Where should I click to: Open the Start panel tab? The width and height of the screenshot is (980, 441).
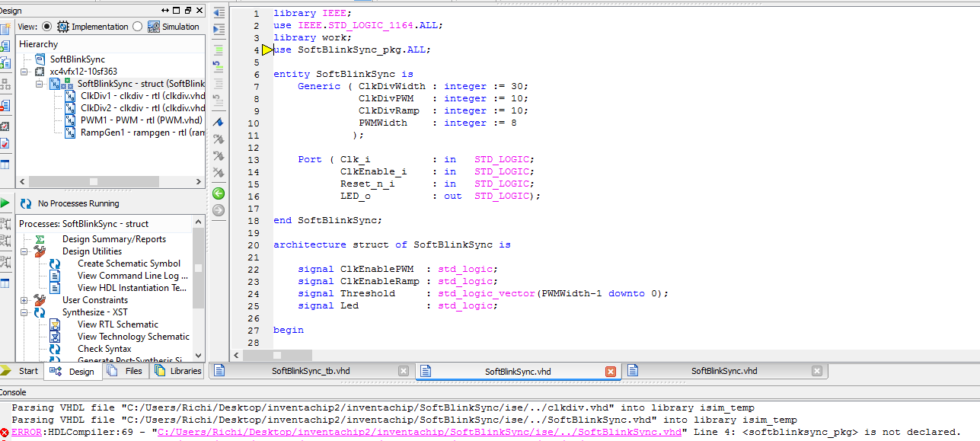[21, 371]
